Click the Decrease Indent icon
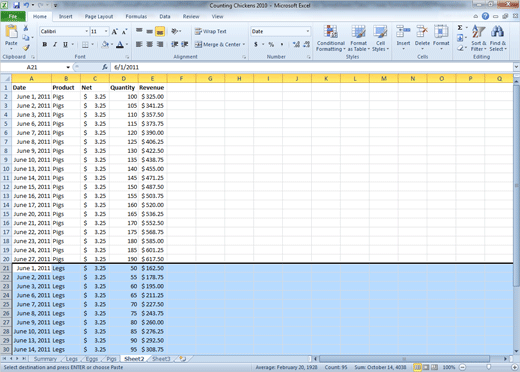520x372 pixels. pos(174,44)
